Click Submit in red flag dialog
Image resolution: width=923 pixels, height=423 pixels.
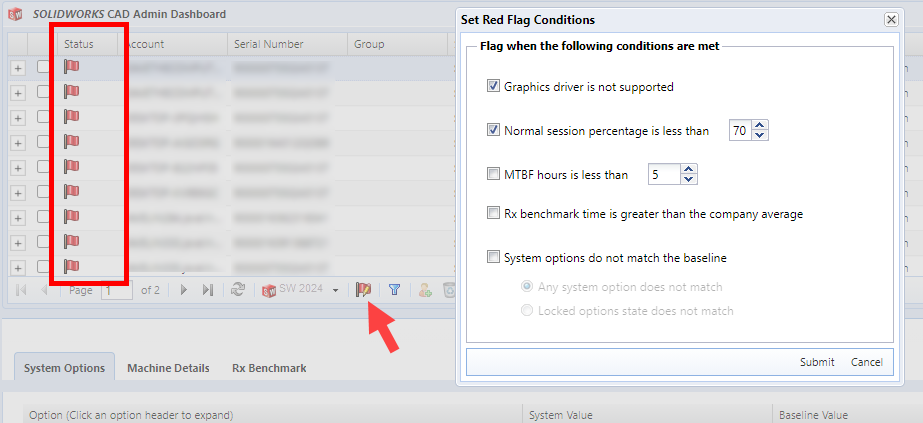click(817, 362)
